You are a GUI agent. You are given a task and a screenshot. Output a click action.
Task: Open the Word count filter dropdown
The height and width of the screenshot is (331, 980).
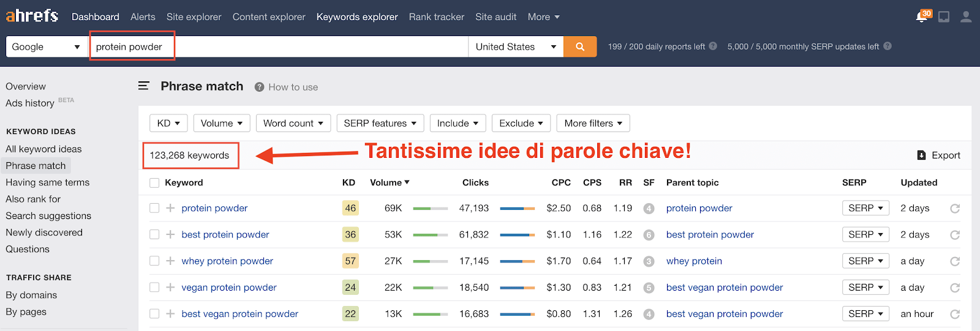point(293,123)
